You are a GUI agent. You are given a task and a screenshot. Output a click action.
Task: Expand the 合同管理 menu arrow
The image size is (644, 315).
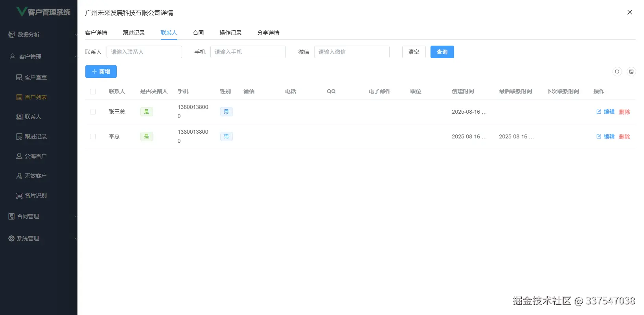(x=76, y=216)
